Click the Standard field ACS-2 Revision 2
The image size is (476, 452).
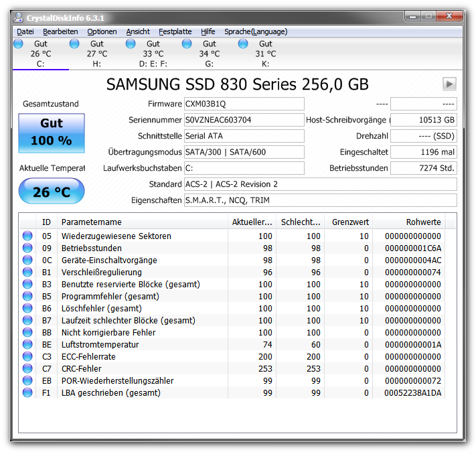point(320,184)
